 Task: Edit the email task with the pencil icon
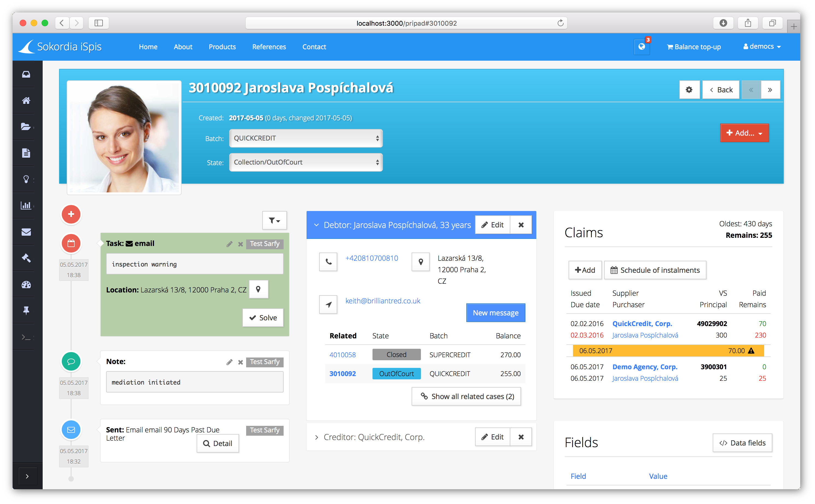229,244
